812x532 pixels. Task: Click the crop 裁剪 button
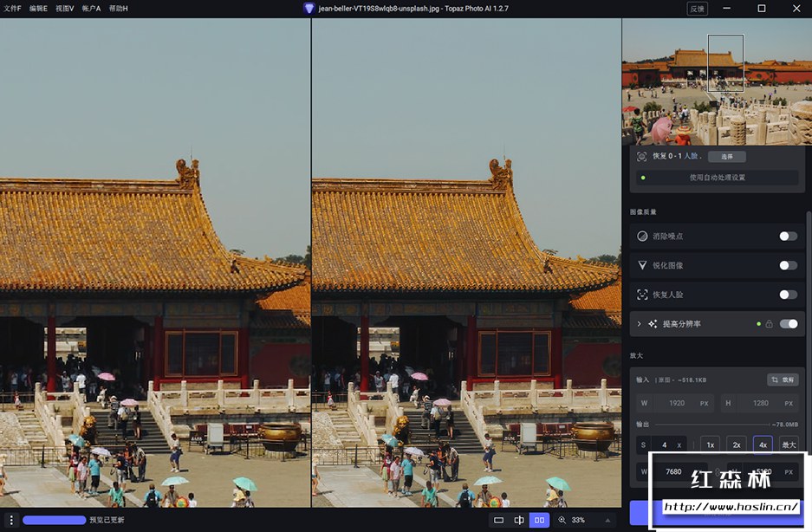point(783,380)
